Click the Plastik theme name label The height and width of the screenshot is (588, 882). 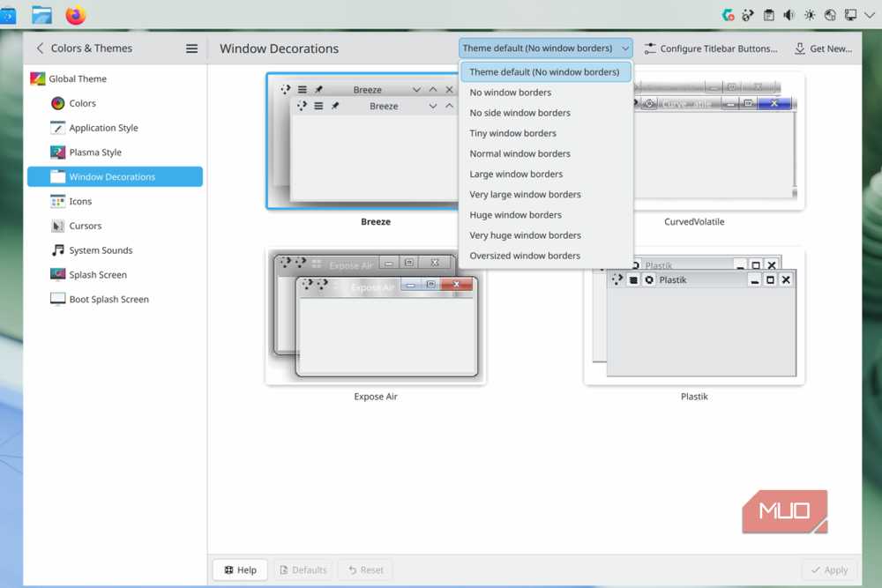694,397
